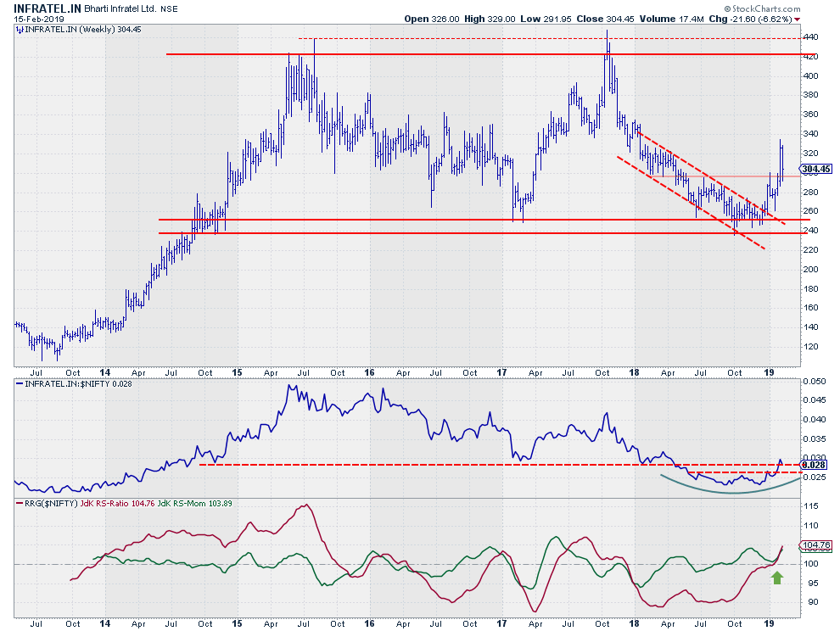This screenshot has height=631, width=840.
Task: Click the teal curved arc on relative strength panel
Action: 730,492
